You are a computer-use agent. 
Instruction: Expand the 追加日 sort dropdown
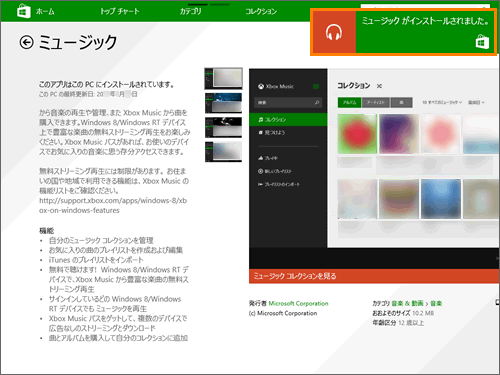[476, 102]
